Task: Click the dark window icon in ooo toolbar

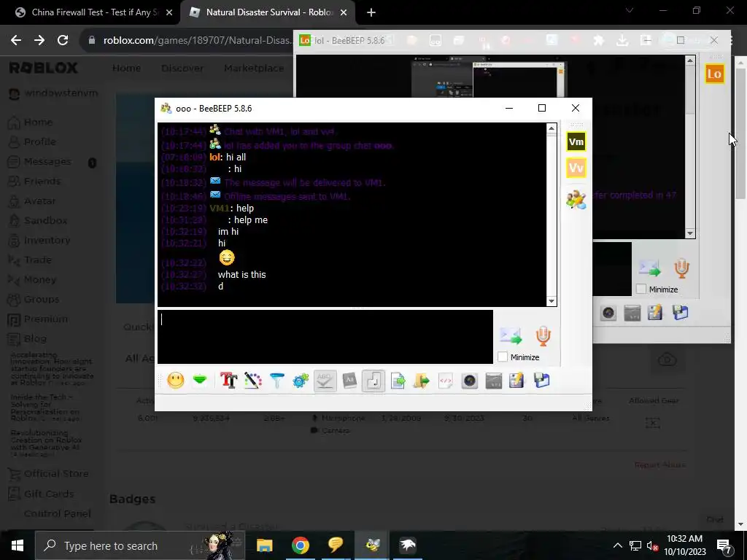Action: click(494, 381)
